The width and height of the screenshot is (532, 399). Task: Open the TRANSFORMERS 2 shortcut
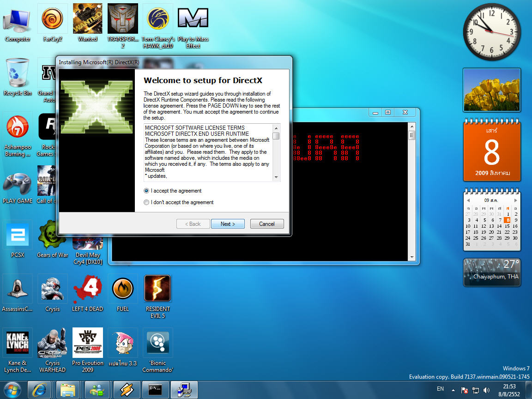pyautogui.click(x=122, y=26)
